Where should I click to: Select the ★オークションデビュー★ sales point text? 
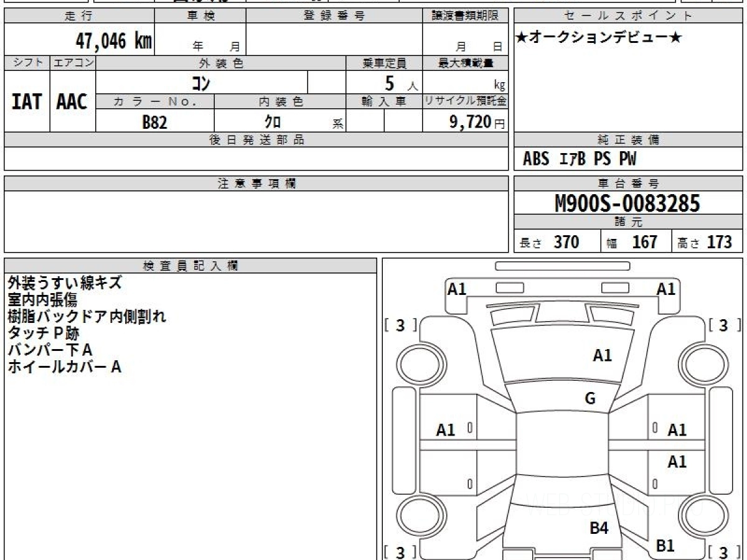[599, 38]
